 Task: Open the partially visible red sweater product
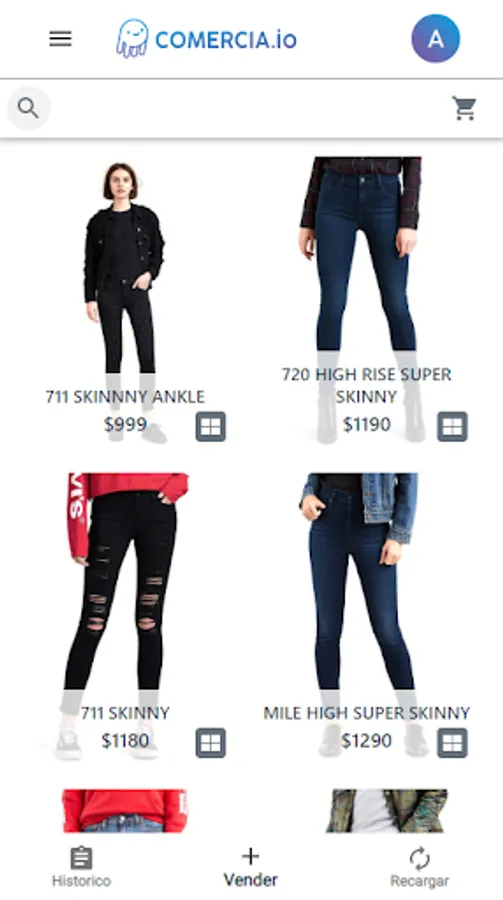tap(125, 810)
